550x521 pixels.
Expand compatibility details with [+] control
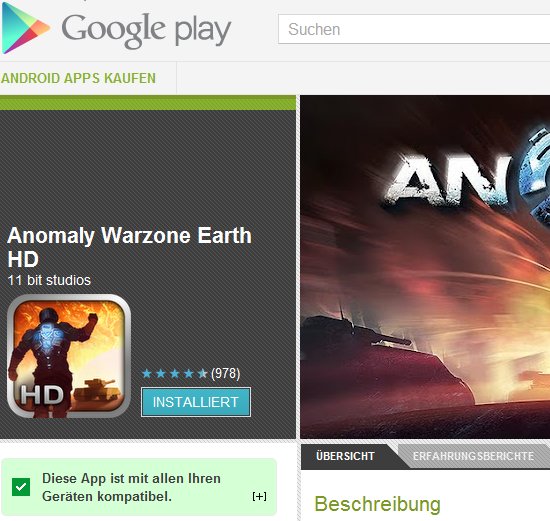(259, 496)
